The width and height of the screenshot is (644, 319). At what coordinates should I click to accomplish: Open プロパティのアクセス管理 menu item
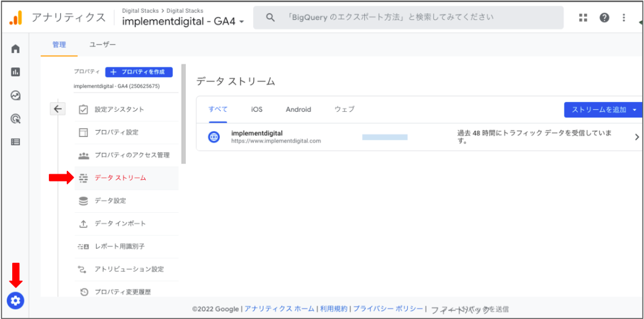click(x=126, y=155)
